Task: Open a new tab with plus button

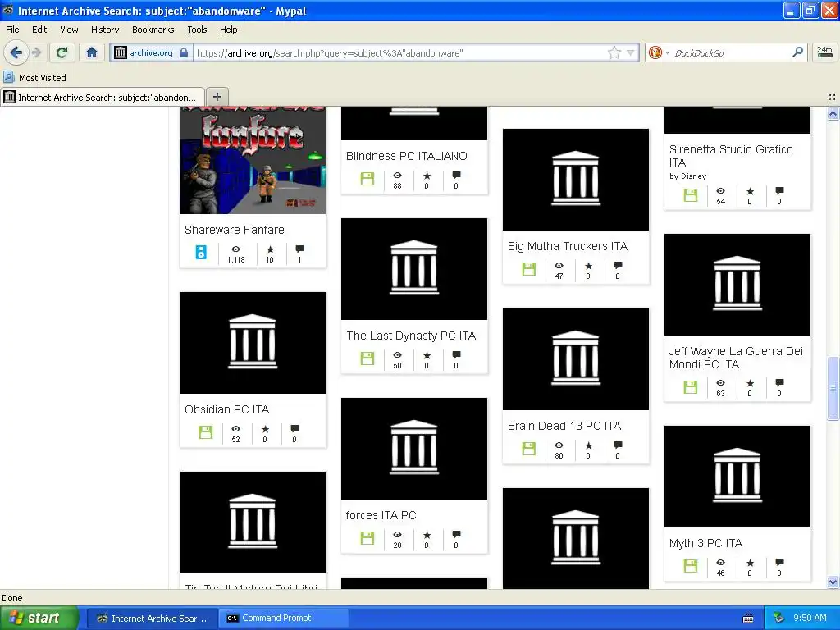Action: (217, 97)
